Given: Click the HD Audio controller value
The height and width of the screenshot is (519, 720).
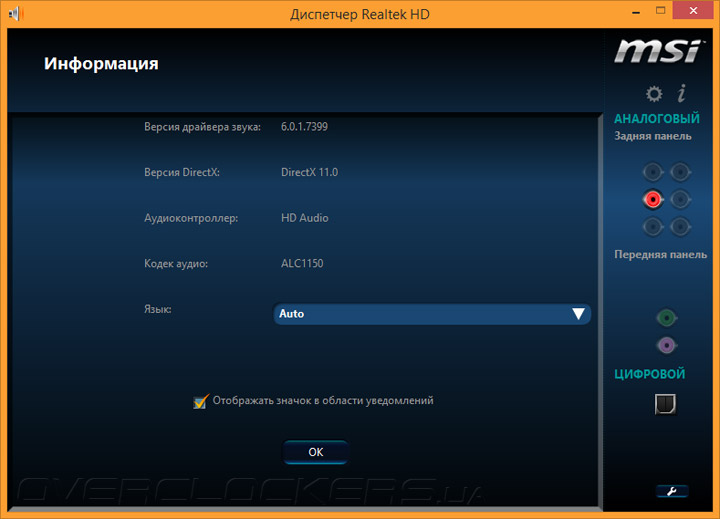Looking at the screenshot, I should click(x=304, y=218).
